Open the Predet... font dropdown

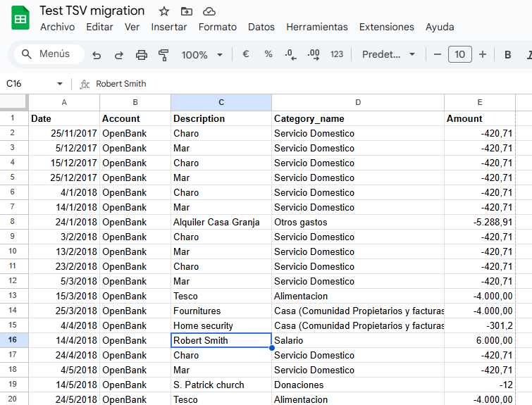[x=388, y=54]
